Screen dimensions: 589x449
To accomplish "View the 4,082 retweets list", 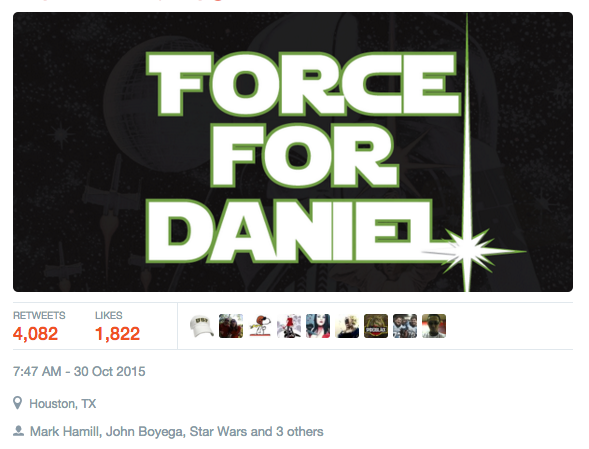I will coord(35,334).
